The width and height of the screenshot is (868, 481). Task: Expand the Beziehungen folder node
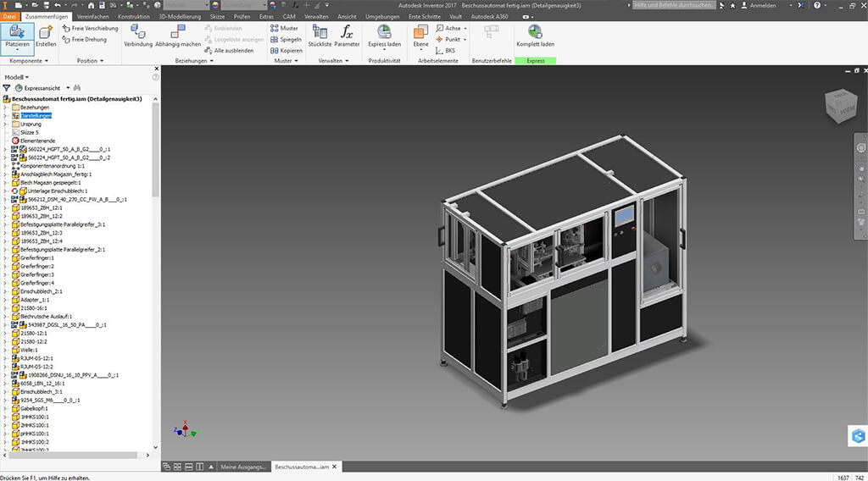pos(5,108)
